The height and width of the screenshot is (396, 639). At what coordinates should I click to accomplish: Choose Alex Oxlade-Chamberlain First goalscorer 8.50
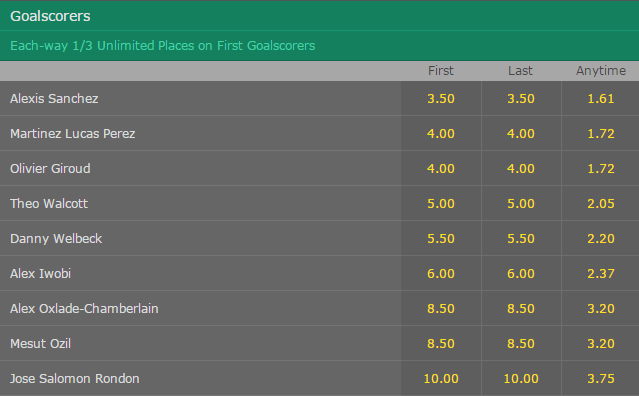click(441, 309)
